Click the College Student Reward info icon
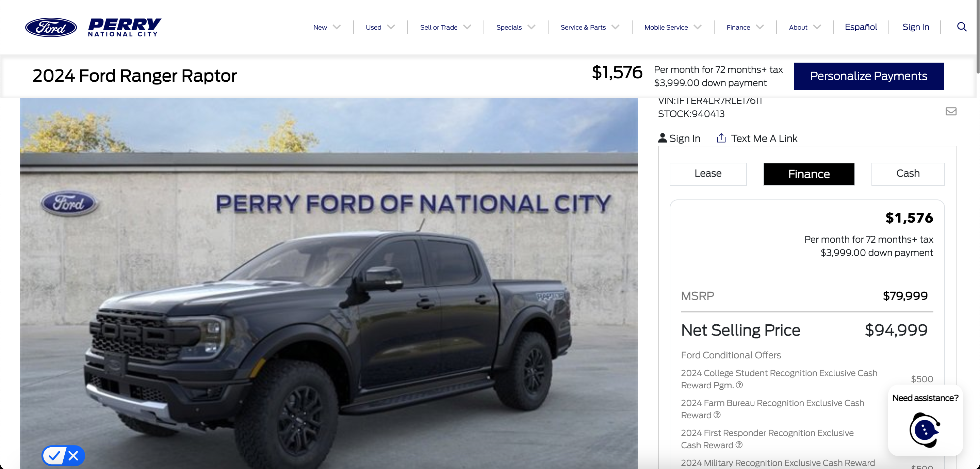This screenshot has width=980, height=469. 739,385
